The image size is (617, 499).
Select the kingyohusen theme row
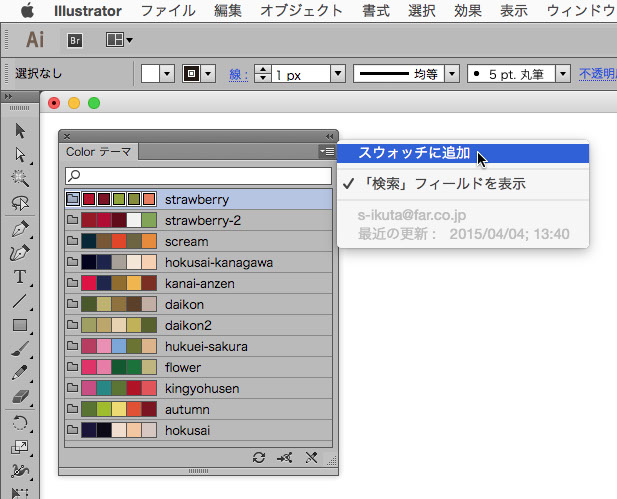(x=198, y=388)
